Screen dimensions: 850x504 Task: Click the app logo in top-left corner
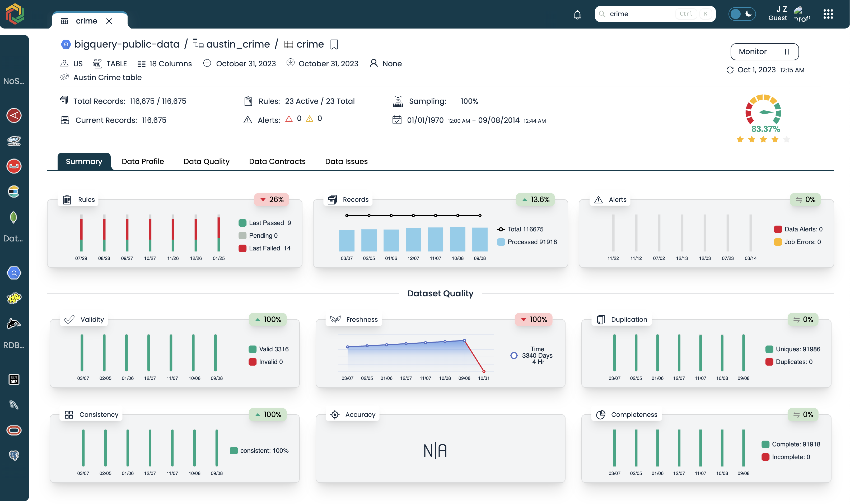click(15, 14)
